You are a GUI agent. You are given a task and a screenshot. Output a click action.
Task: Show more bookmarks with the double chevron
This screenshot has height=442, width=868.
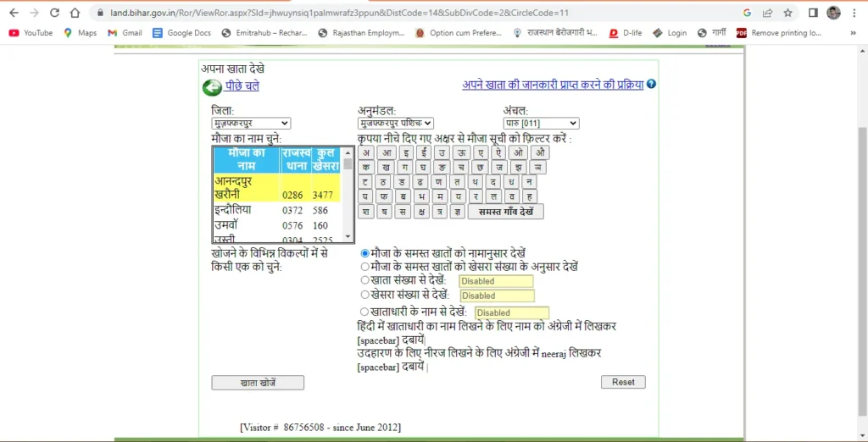[853, 33]
